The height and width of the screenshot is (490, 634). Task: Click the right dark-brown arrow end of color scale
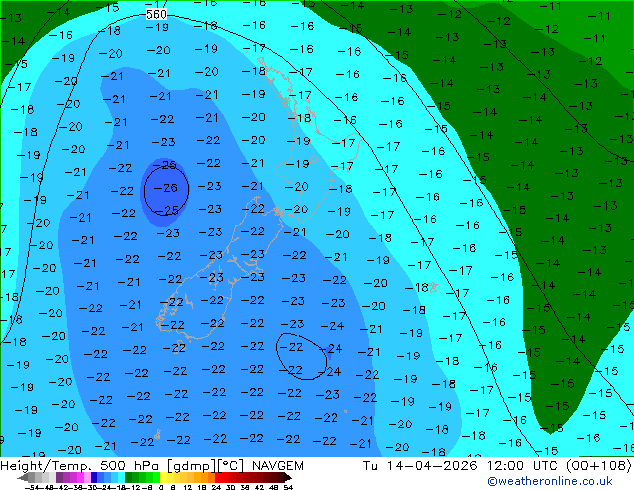[288, 478]
